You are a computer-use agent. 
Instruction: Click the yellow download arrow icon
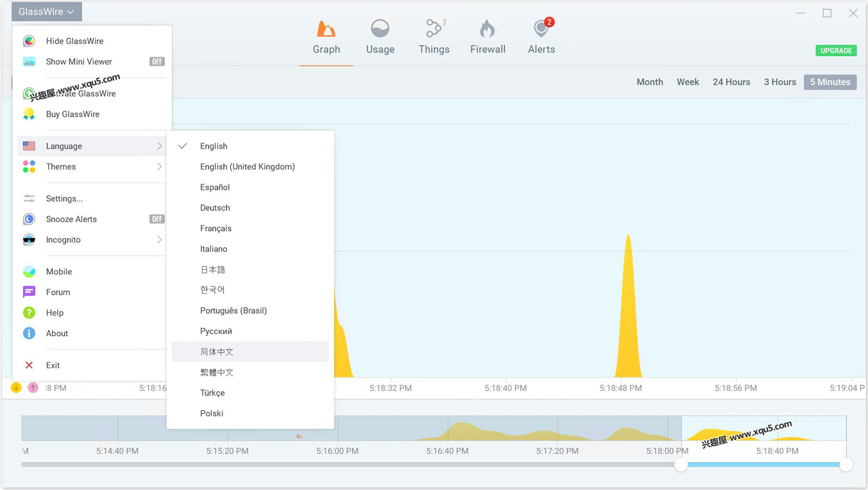click(16, 388)
